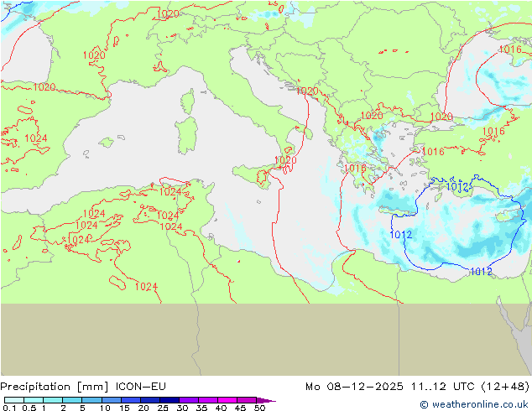This screenshot has width=532, height=411.
Task: Pick the 40–45 mm magenta legend swatch
Action: 227,400
